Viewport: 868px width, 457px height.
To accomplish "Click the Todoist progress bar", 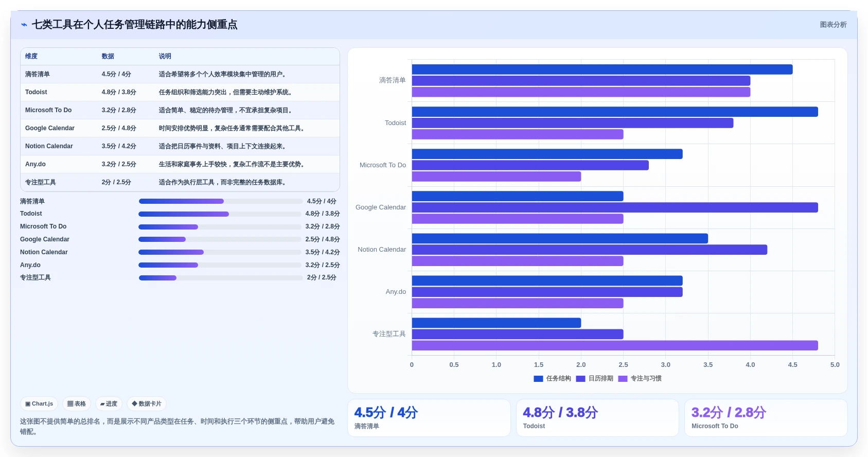I will tap(220, 214).
